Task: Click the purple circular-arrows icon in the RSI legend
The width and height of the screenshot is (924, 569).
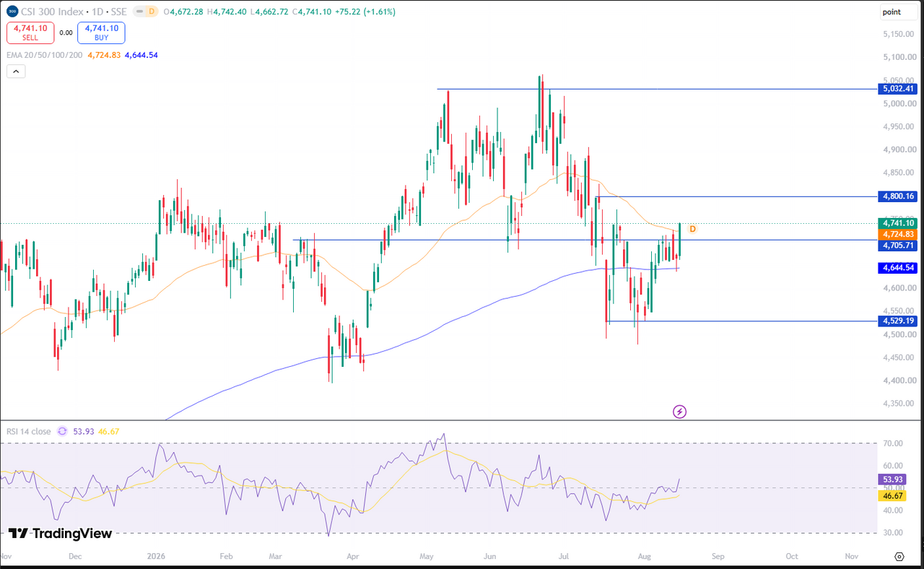Action: [62, 431]
